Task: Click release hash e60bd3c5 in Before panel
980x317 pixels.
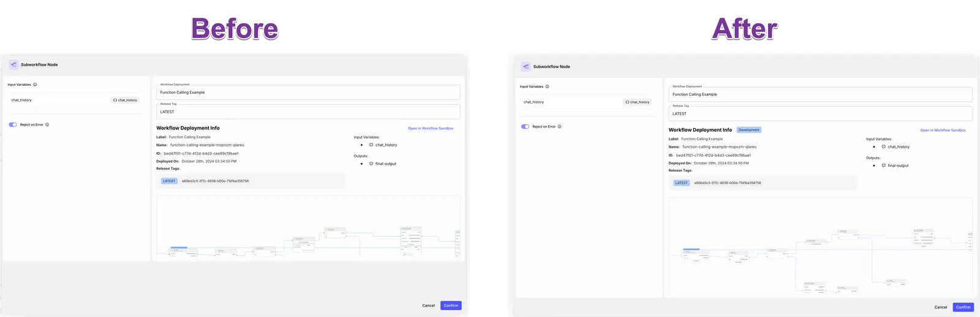Action: 215,181
